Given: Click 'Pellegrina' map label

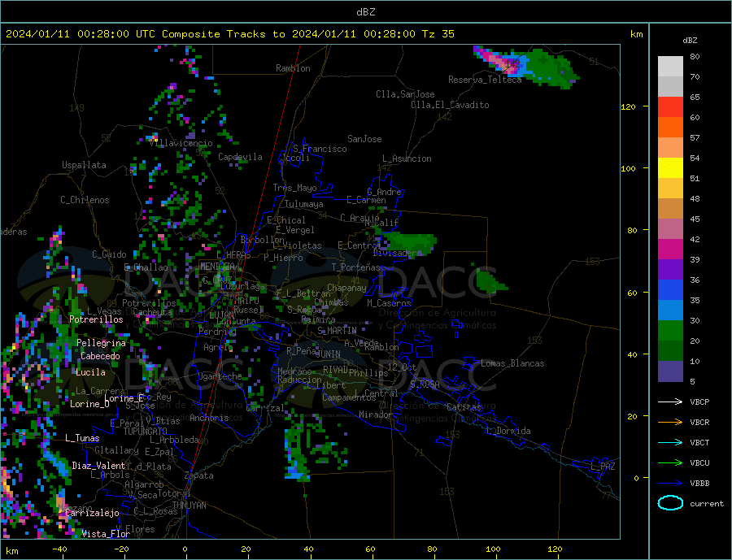Looking at the screenshot, I should coord(101,343).
